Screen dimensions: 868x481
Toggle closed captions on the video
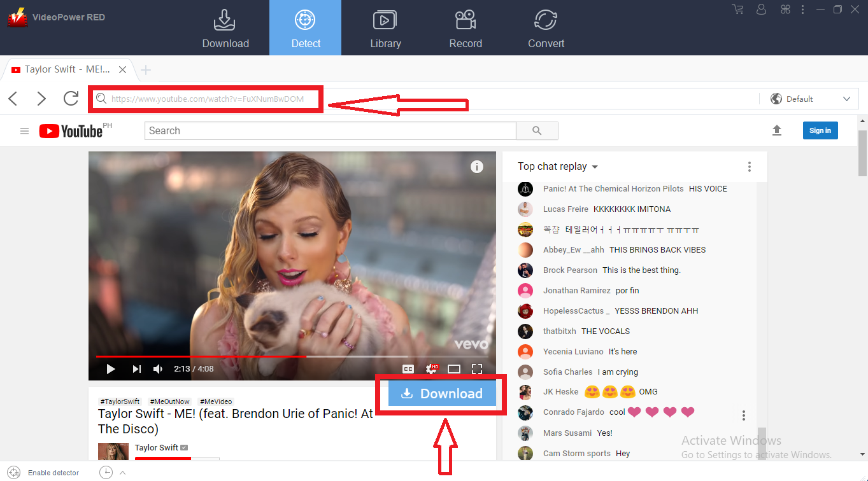point(408,368)
